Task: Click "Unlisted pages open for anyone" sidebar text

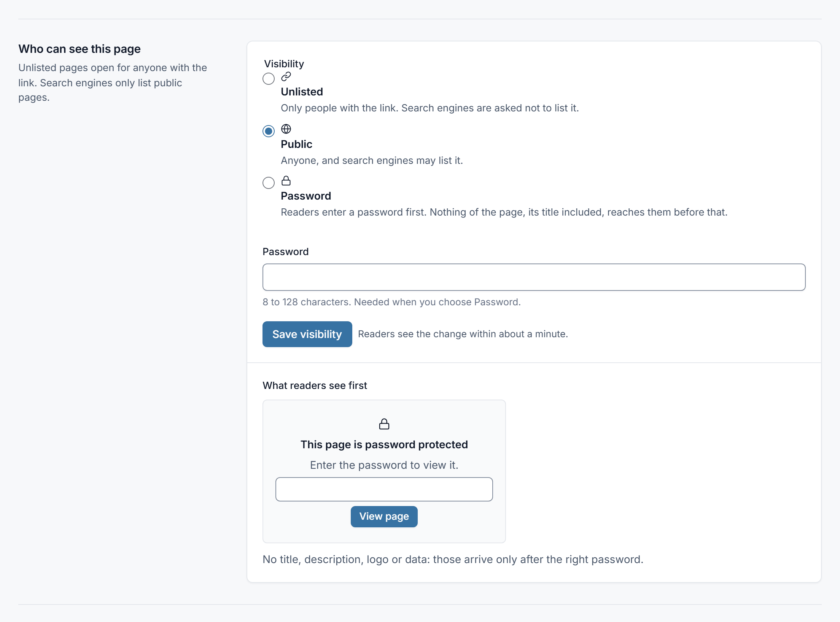Action: (113, 83)
